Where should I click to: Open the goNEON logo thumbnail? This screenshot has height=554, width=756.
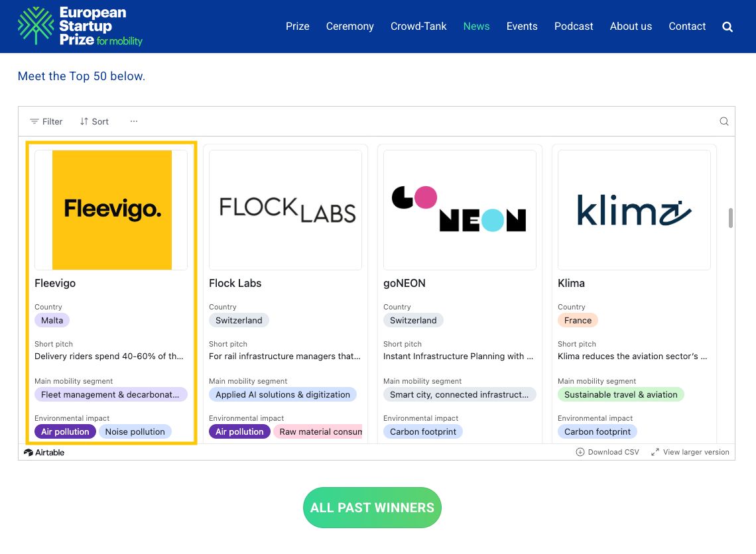[x=460, y=210]
